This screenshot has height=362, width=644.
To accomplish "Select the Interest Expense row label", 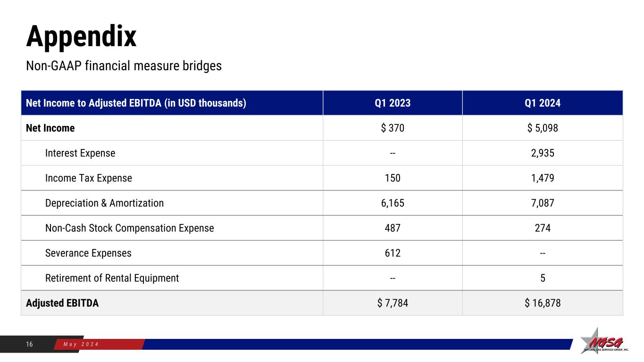I will pyautogui.click(x=80, y=153).
